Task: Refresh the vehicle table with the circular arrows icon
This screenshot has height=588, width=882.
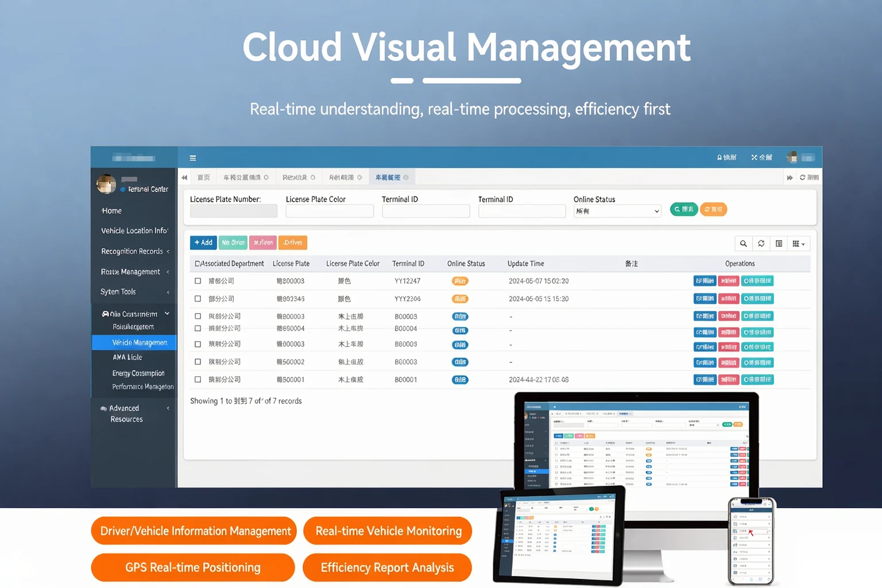Action: click(761, 243)
